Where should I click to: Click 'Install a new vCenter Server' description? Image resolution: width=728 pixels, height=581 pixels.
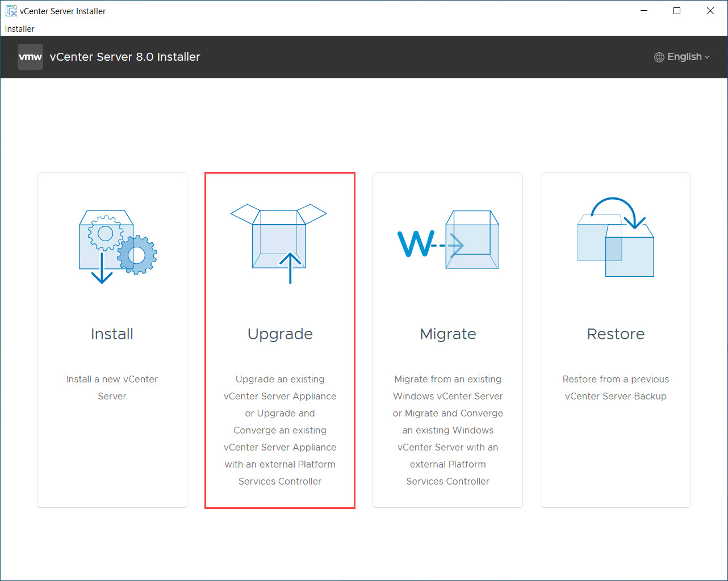112,388
